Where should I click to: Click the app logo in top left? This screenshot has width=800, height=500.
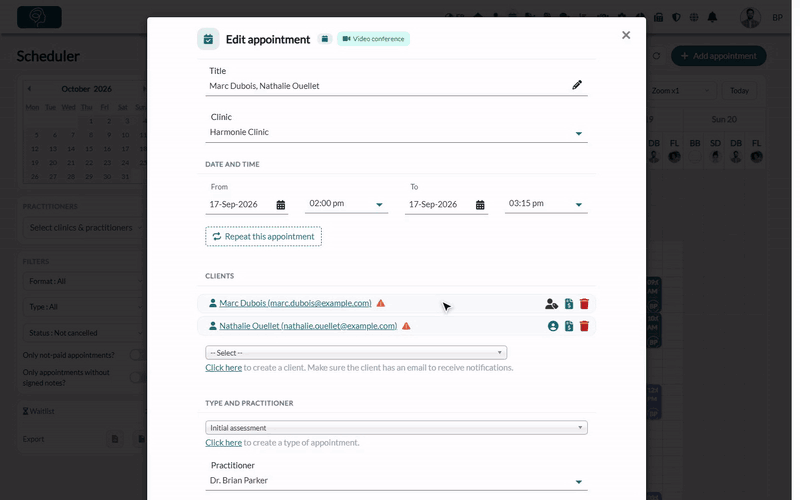tap(39, 17)
